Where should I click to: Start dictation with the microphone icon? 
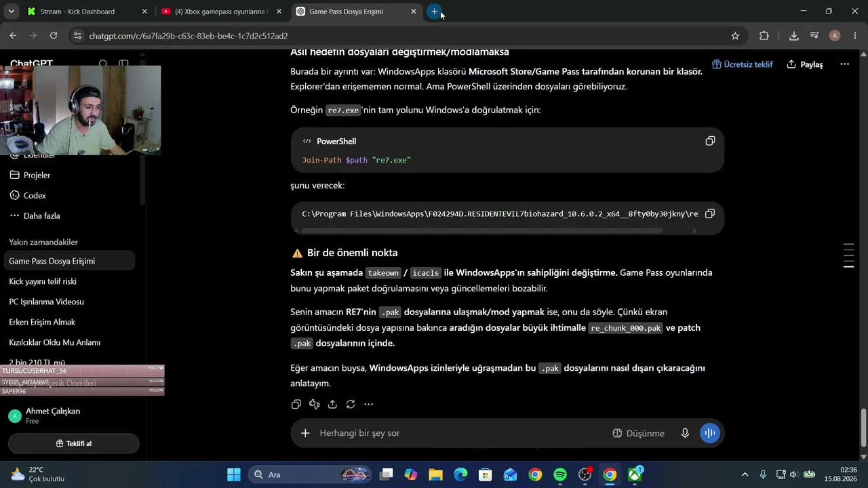[685, 433]
